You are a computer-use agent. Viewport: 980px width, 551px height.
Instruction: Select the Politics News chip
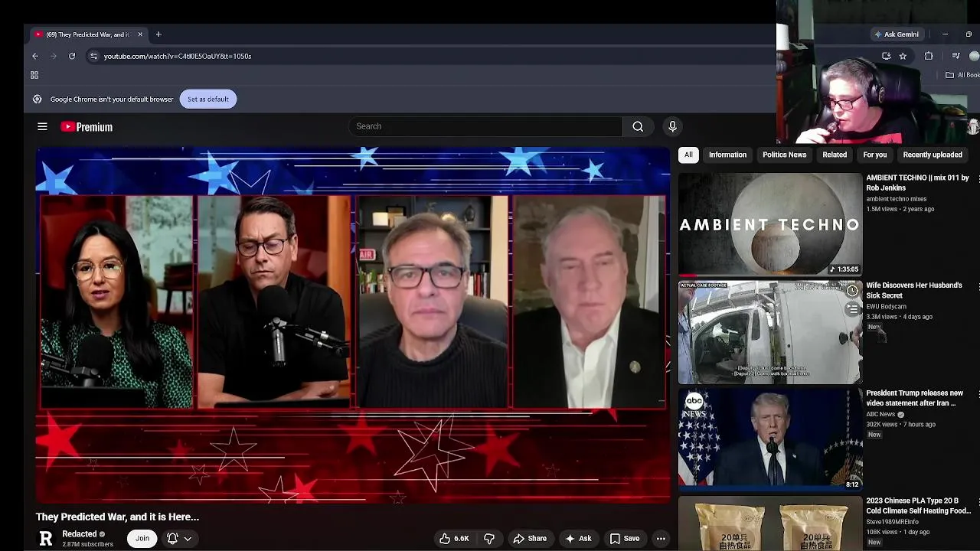pos(784,155)
